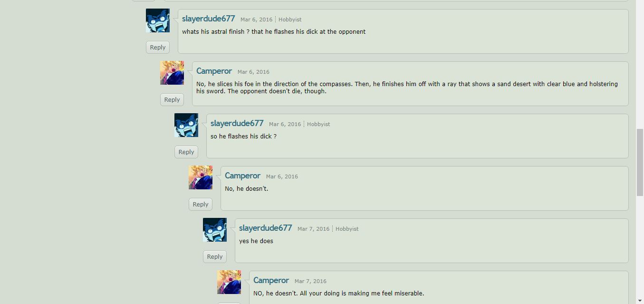Open slayerdude677's avatar on astral finish comment

tap(158, 20)
